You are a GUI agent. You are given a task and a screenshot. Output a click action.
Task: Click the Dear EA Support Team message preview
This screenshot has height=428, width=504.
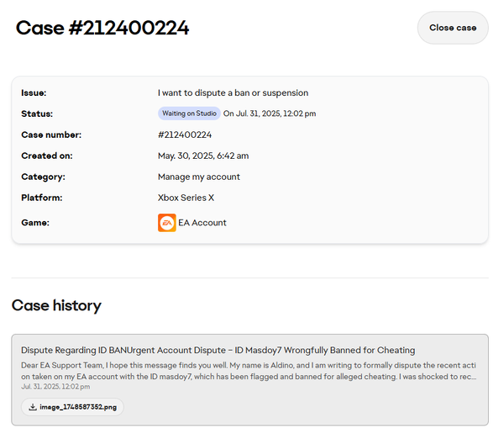point(249,371)
